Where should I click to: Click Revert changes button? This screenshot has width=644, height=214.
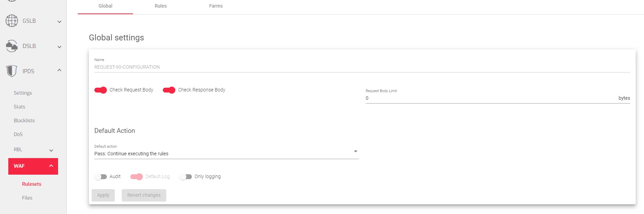point(144,195)
